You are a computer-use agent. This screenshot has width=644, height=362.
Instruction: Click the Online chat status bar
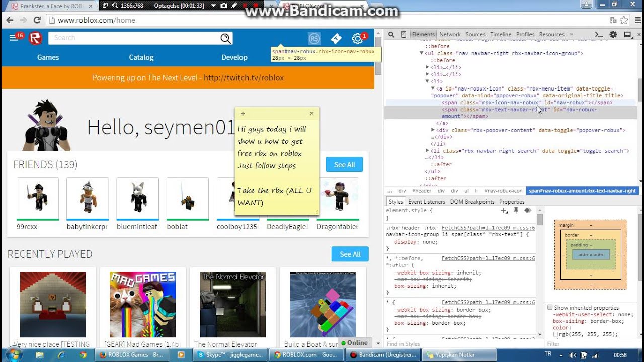[x=354, y=343]
